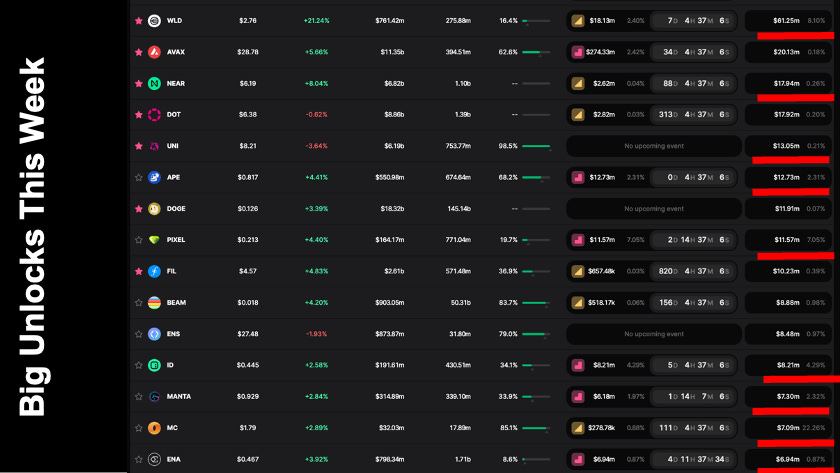Star the ENA token row
The width and height of the screenshot is (840, 473).
tap(139, 459)
